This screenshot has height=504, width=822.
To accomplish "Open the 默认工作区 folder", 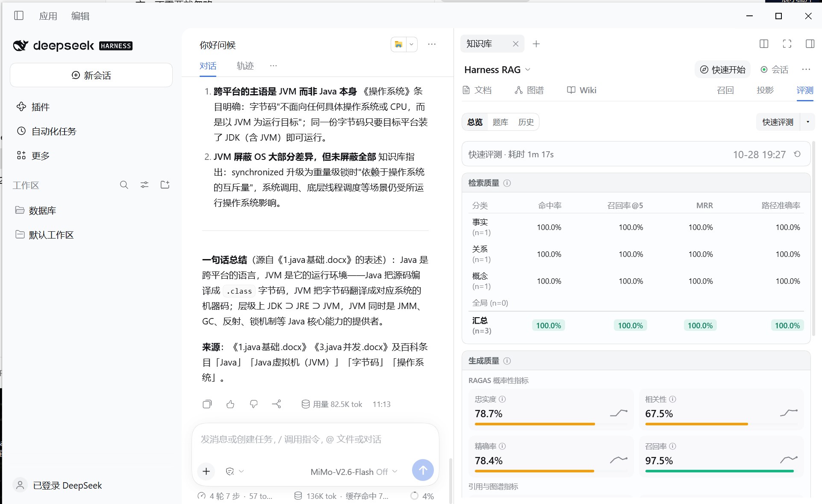I will pos(44,235).
